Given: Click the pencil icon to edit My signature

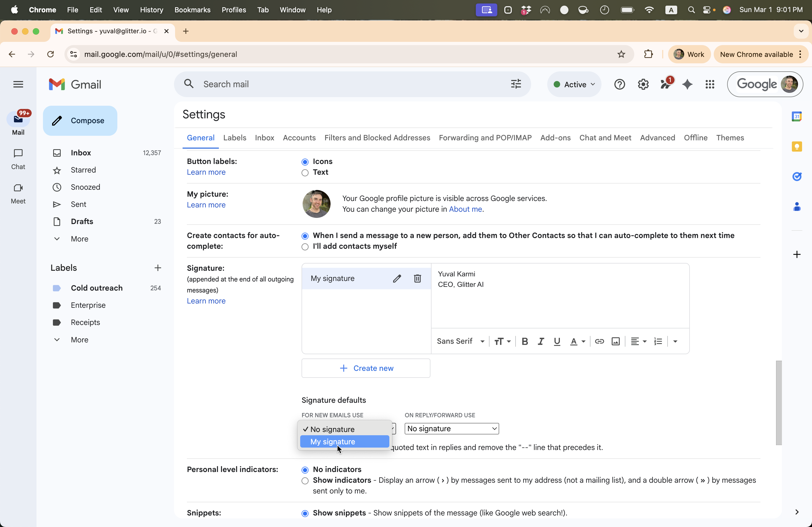Looking at the screenshot, I should (396, 279).
